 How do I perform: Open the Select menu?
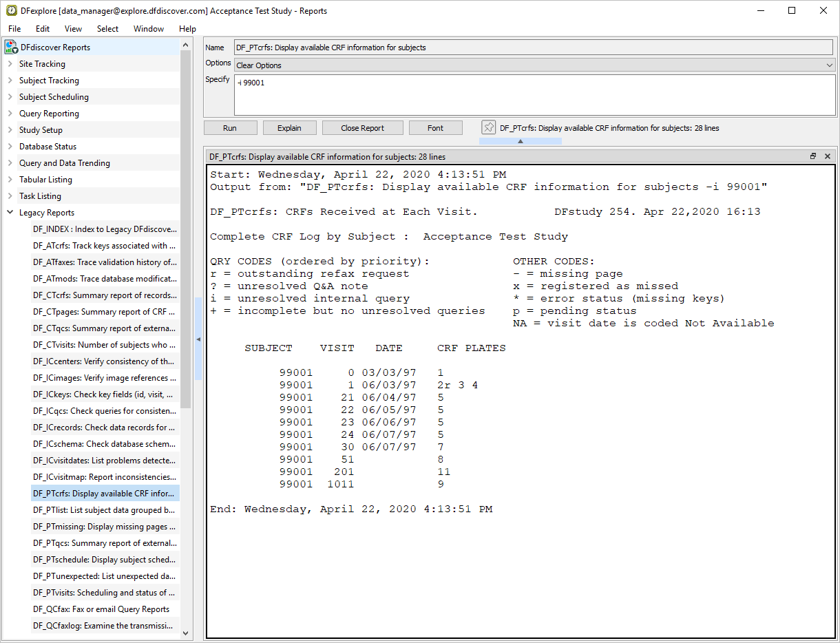(x=107, y=29)
